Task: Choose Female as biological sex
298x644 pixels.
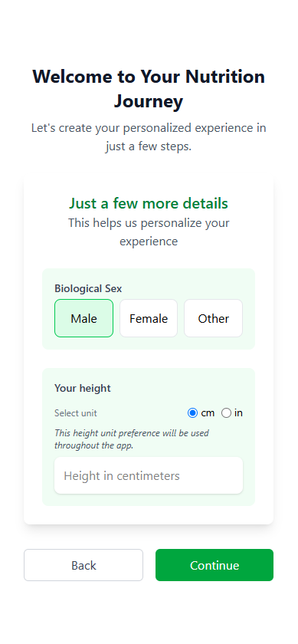Action: point(149,318)
